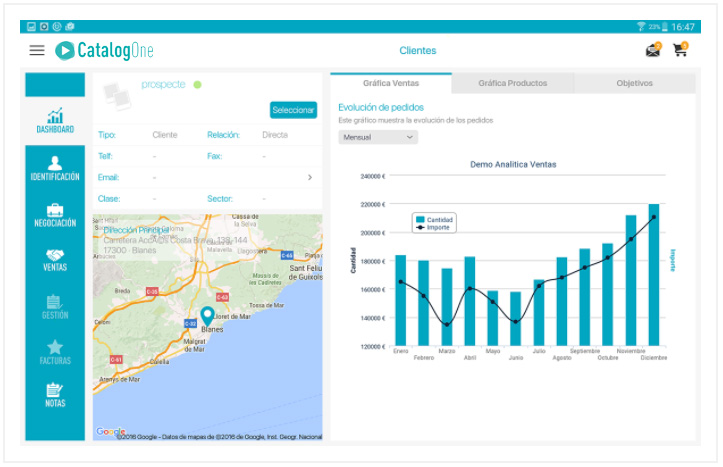Screen dimensions: 723x467
Task: Click the Enero bar
Action: click(x=401, y=300)
